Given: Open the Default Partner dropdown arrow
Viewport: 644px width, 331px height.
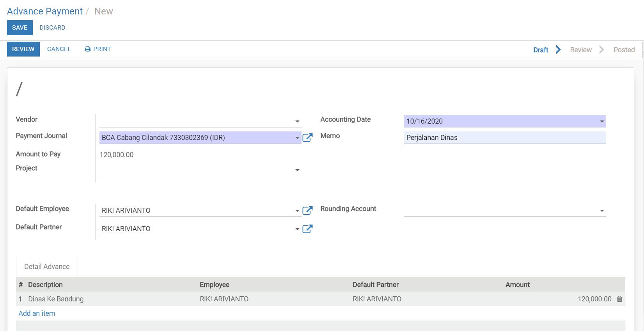Looking at the screenshot, I should pyautogui.click(x=298, y=229).
